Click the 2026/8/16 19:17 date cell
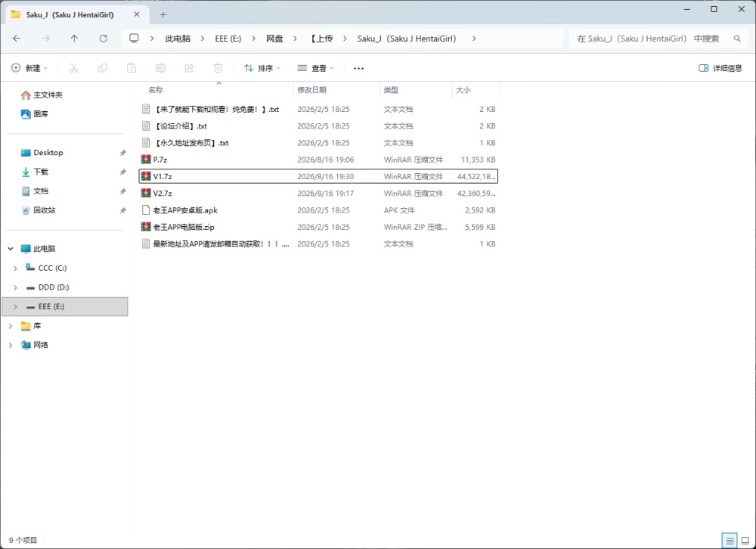This screenshot has width=756, height=549. [325, 194]
